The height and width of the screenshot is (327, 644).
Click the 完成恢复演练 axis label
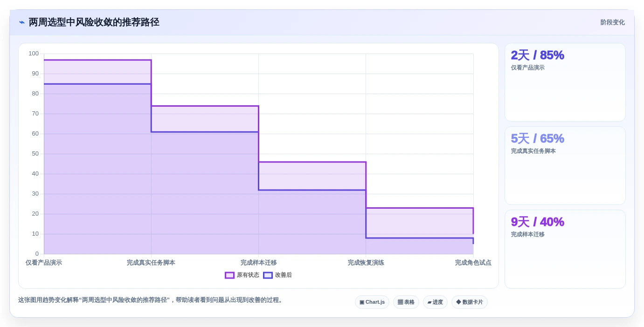pyautogui.click(x=366, y=263)
